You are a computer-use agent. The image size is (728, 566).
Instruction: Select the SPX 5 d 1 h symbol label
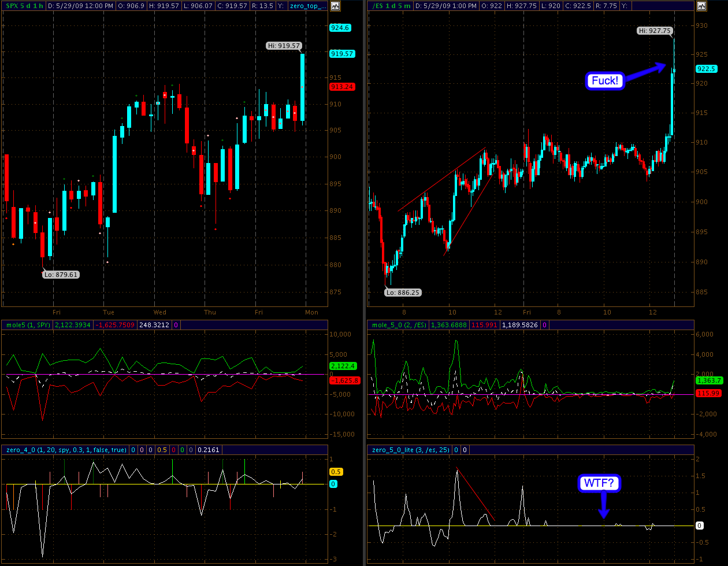[23, 6]
